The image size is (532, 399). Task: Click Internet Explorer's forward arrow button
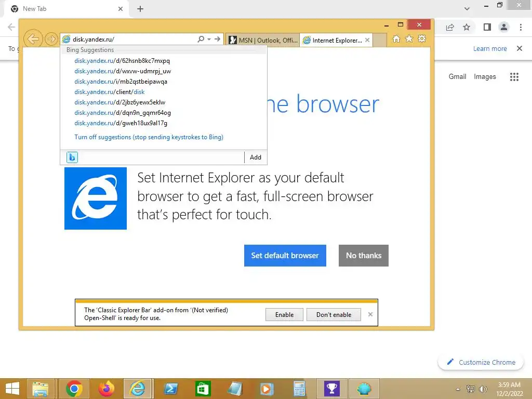[x=51, y=39]
